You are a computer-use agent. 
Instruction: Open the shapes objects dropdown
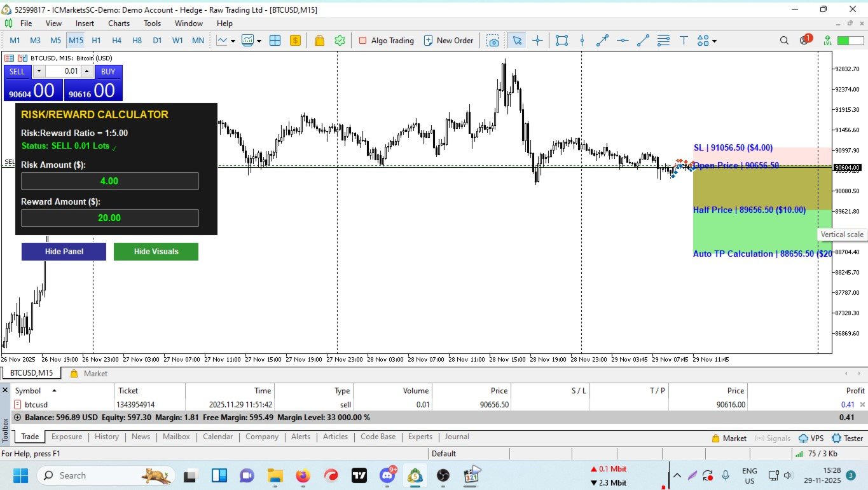pyautogui.click(x=706, y=41)
